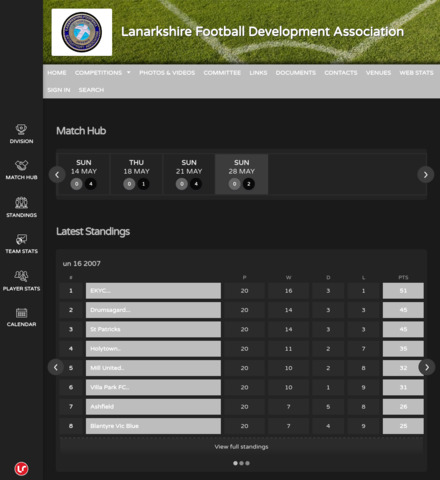Click Holytown's 35 points cell
This screenshot has width=440, height=480.
point(403,349)
